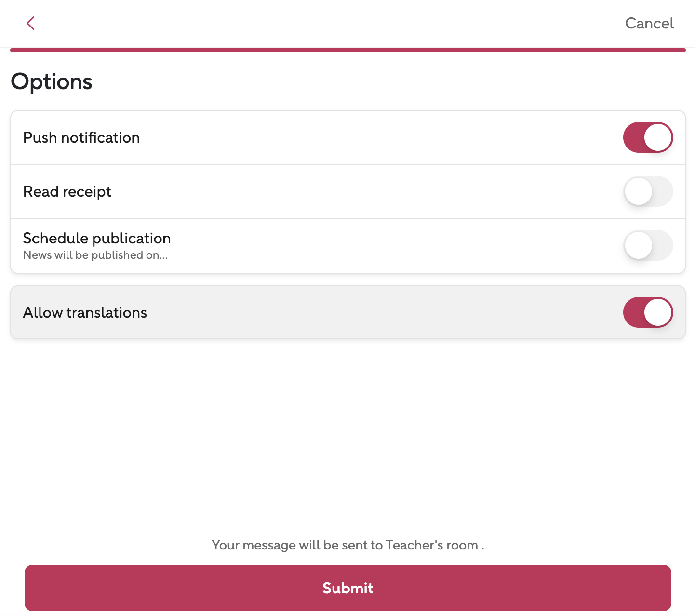
Task: Click the Read receipt label text
Action: coord(67,192)
